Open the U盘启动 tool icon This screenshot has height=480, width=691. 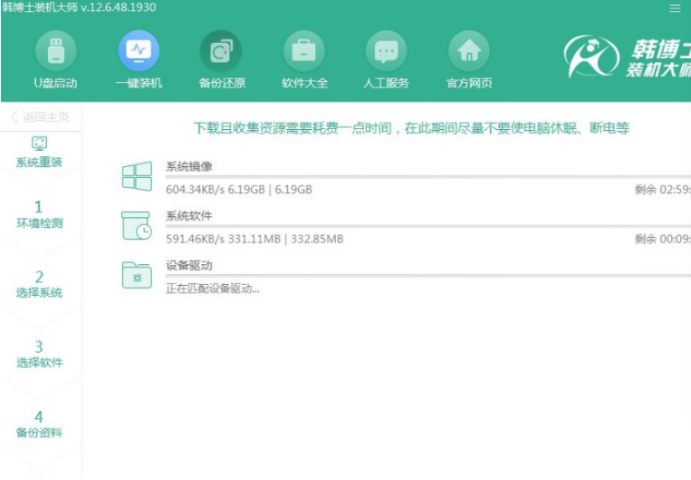point(55,50)
